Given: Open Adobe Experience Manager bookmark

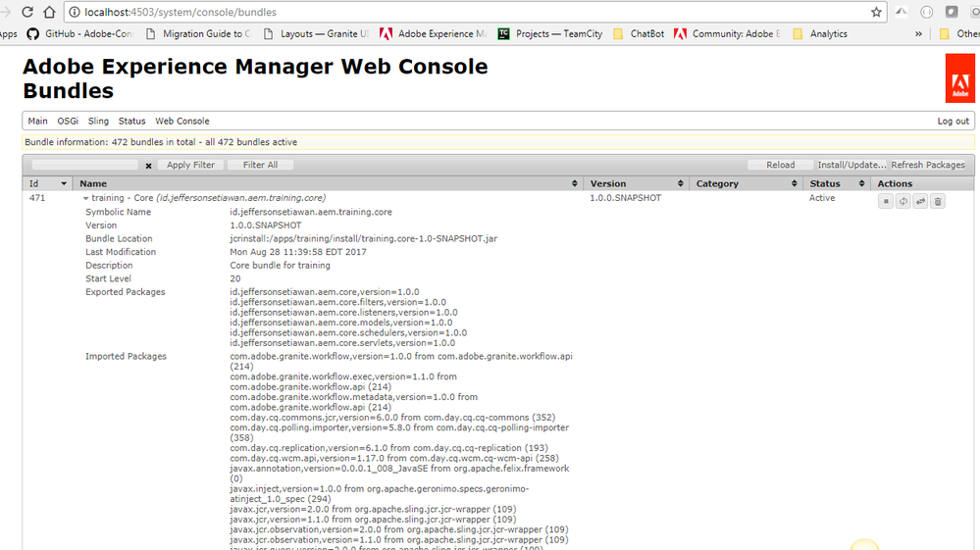Looking at the screenshot, I should [x=434, y=33].
